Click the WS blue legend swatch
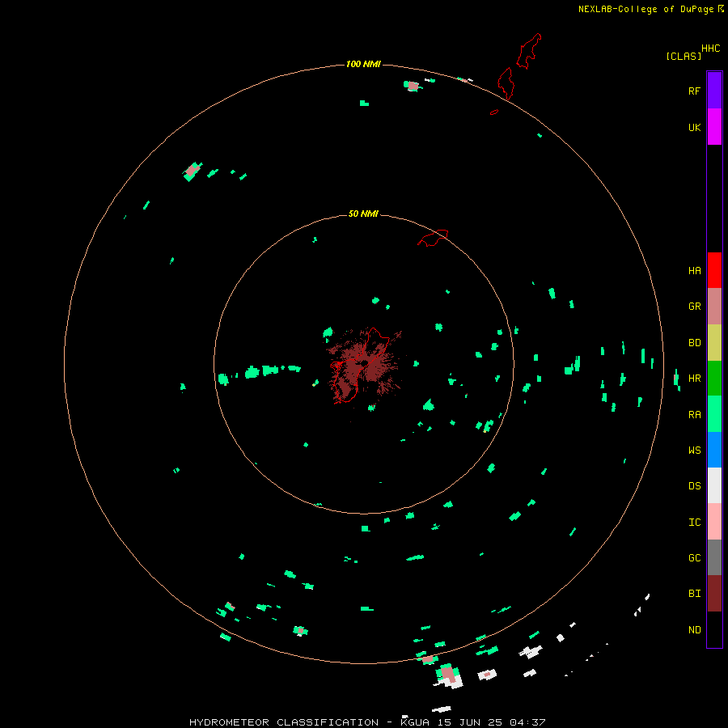 click(x=714, y=450)
